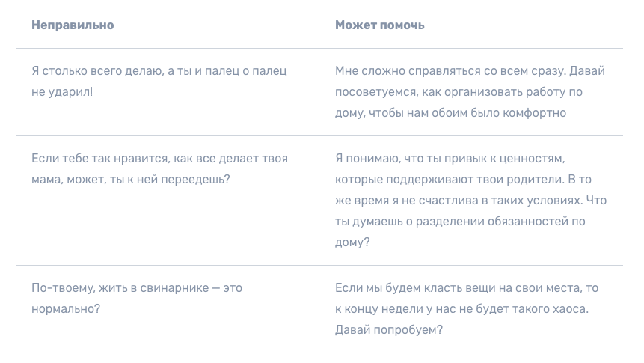Click 'Если мы будем класть вещи' line
Image resolution: width=644 pixels, height=363 pixels.
click(x=415, y=288)
